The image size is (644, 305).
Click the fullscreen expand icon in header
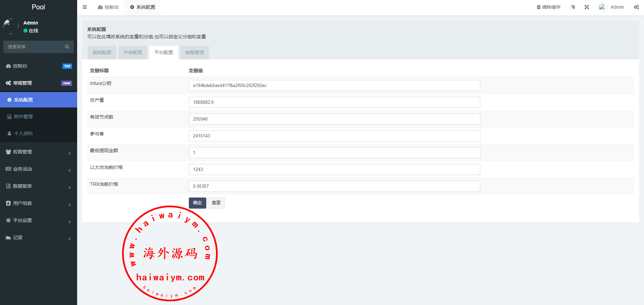tap(587, 7)
